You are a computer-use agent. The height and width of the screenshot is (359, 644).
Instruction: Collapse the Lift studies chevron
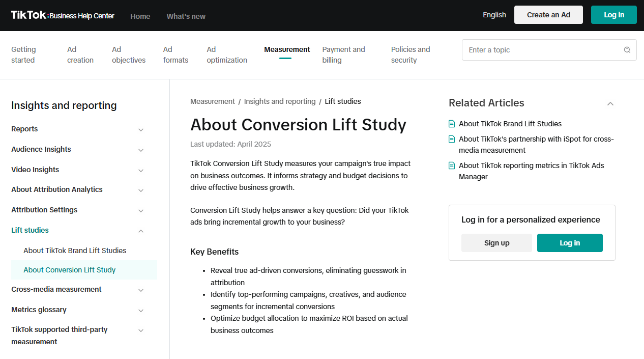141,231
